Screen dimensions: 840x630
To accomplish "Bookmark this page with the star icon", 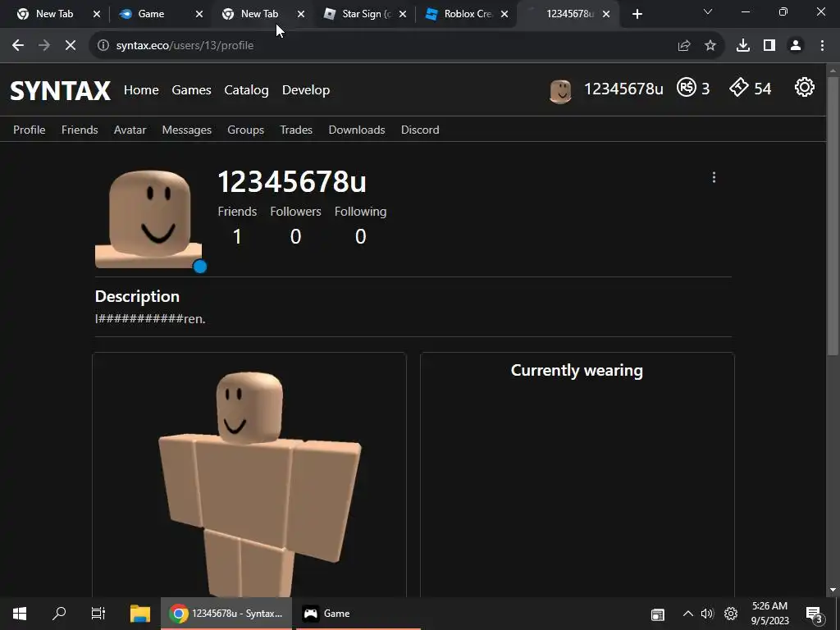I will tap(710, 46).
